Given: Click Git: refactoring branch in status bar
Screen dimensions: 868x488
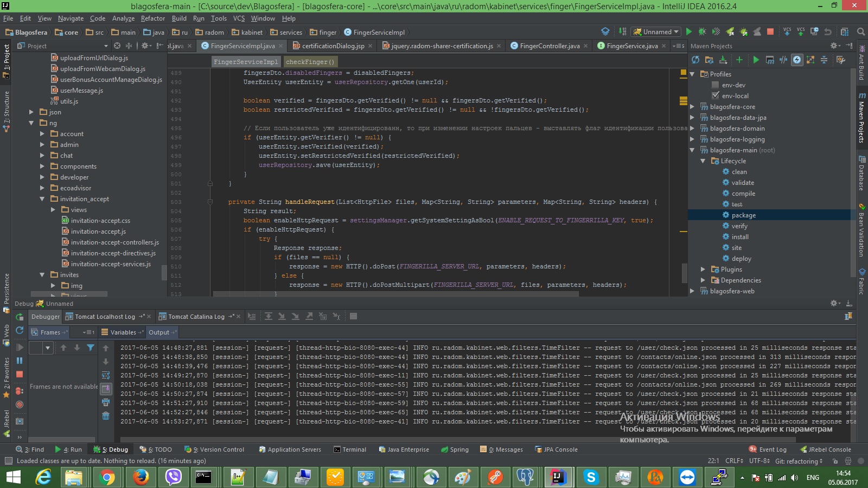Looking at the screenshot, I should click(x=799, y=461).
